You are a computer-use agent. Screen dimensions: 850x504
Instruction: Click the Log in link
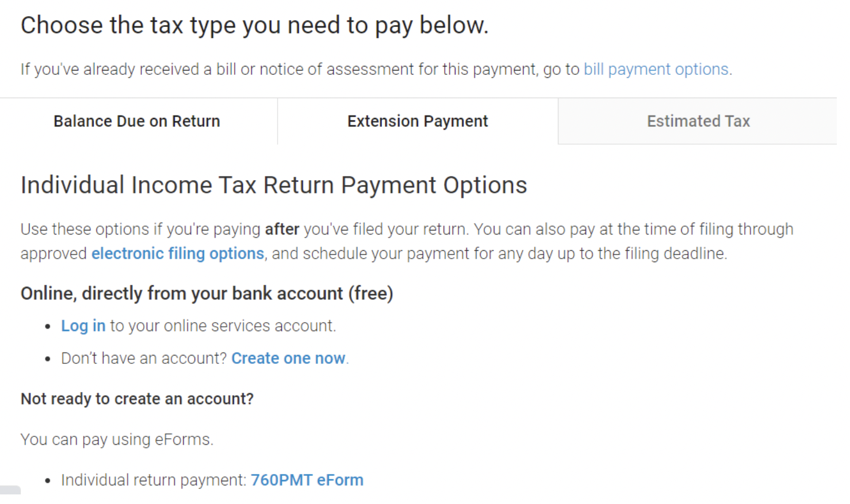pos(83,326)
